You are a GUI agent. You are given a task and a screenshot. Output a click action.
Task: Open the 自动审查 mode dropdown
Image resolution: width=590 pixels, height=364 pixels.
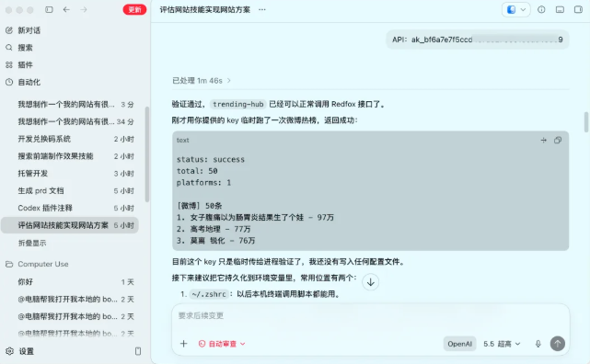coord(222,344)
